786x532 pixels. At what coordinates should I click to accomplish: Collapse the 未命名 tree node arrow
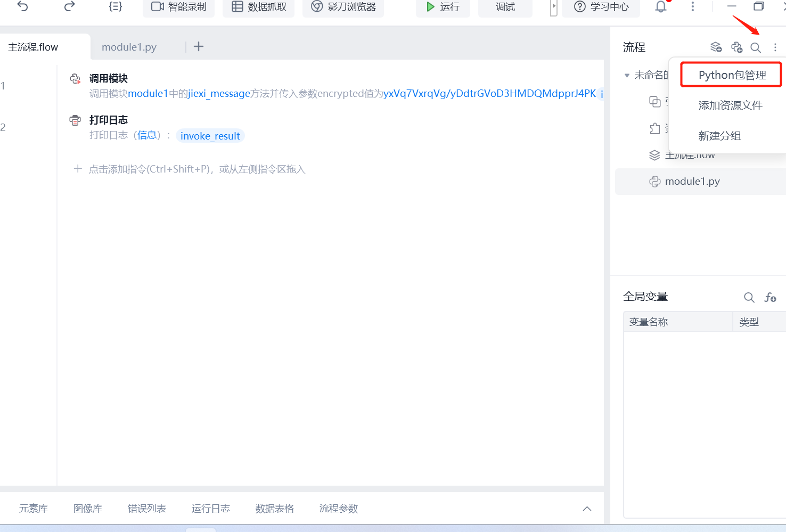tap(627, 76)
